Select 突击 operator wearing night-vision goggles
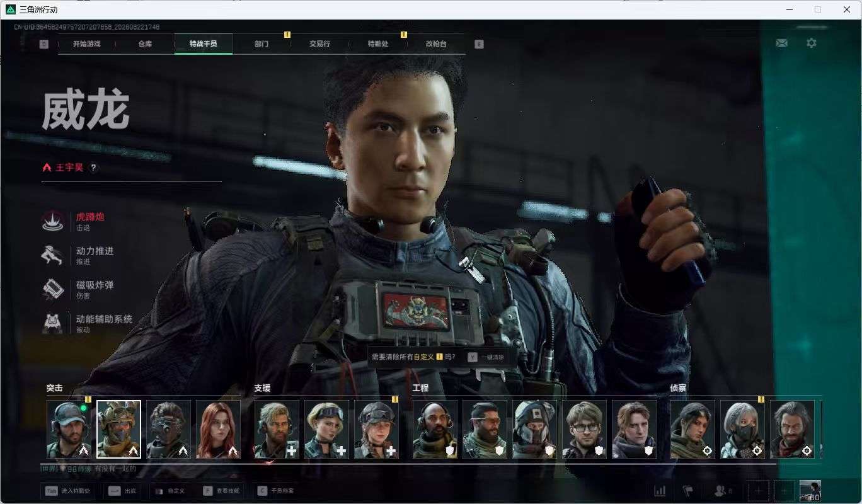The width and height of the screenshot is (862, 504). 168,430
